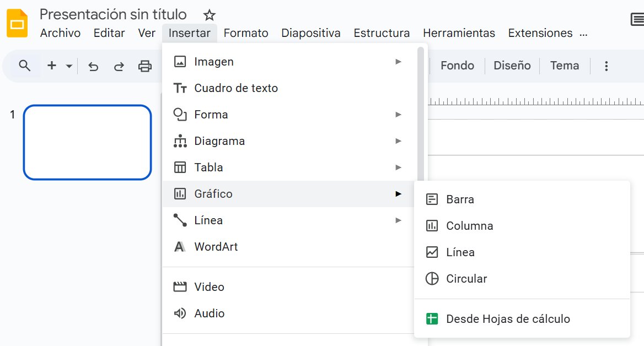Insert a Circular pie chart
The image size is (644, 346).
click(466, 279)
